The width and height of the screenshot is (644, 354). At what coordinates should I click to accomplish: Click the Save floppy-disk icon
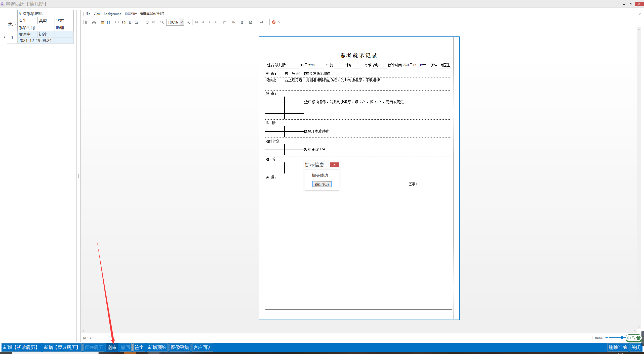(108, 22)
